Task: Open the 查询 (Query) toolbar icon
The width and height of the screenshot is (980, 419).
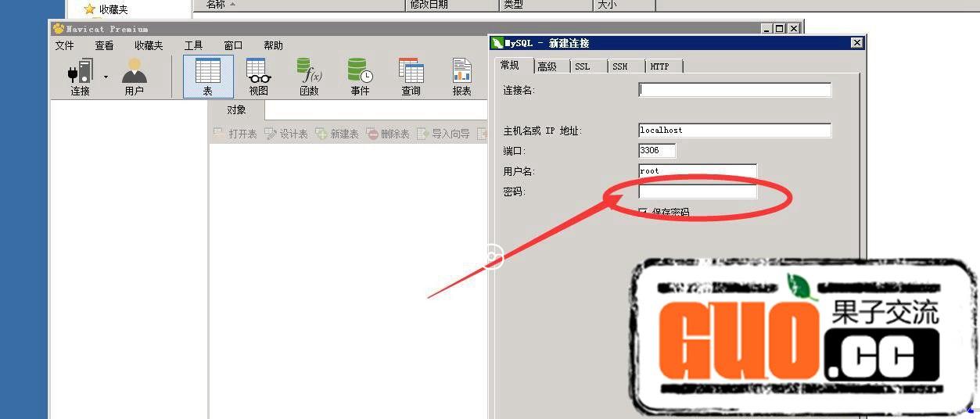Action: click(411, 76)
